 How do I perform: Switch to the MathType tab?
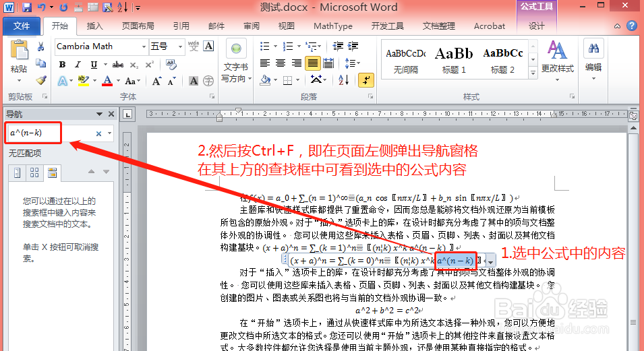[333, 26]
